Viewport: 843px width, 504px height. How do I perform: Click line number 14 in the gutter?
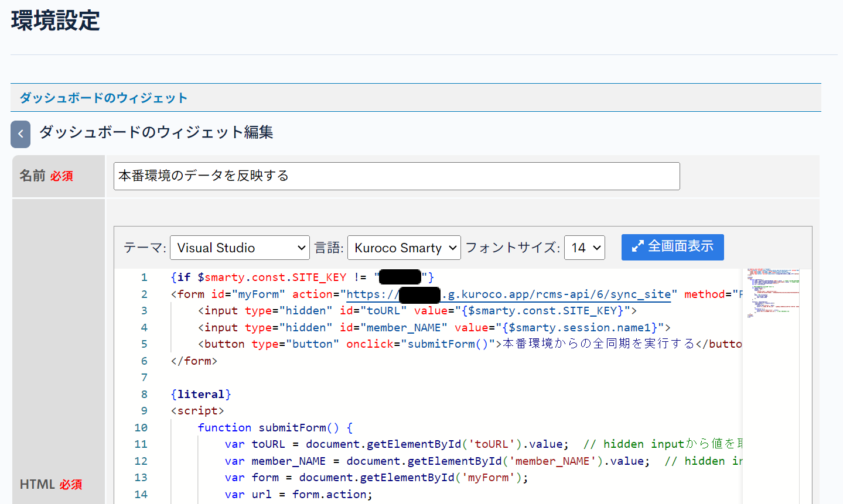tap(141, 495)
